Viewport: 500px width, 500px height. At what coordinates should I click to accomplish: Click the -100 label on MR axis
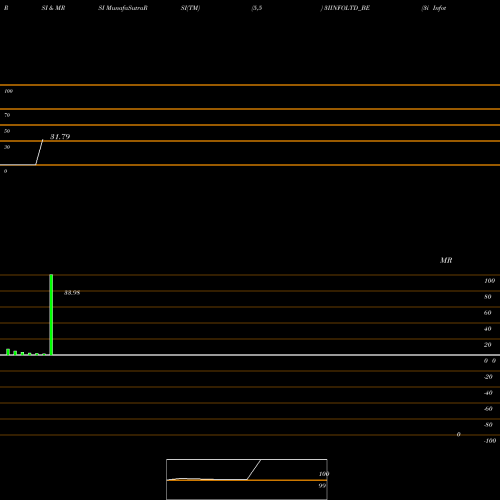[490, 441]
